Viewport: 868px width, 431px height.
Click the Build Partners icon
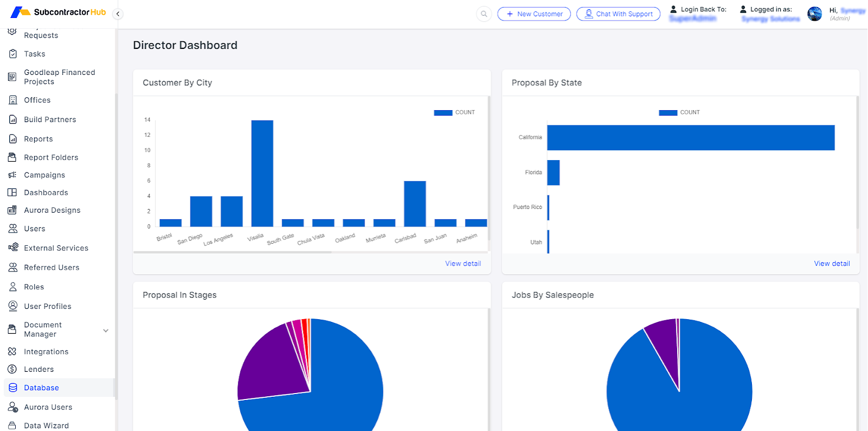12,119
